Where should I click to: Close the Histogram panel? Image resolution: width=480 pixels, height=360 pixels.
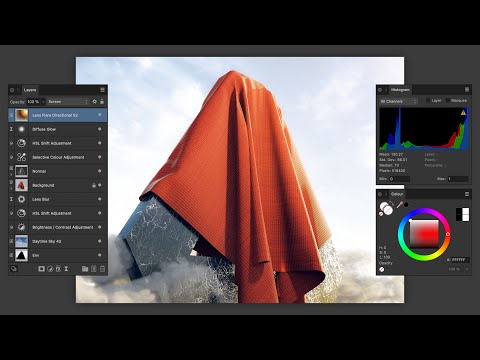tap(380, 90)
